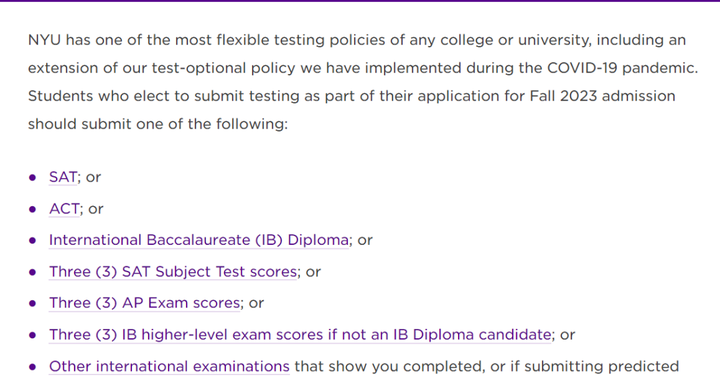This screenshot has height=385, width=720.
Task: Click the word NYU starting the paragraph
Action: pos(45,40)
